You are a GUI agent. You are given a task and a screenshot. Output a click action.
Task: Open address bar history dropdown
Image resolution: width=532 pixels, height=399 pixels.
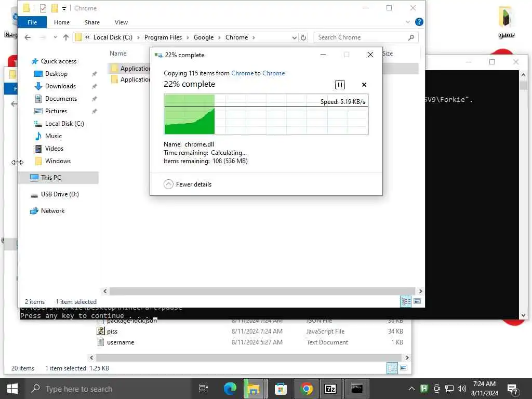294,37
